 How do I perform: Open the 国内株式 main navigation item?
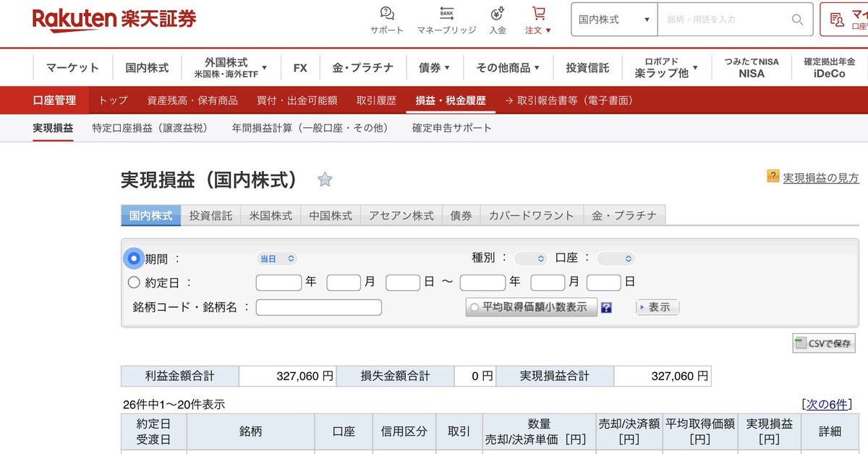pos(147,67)
